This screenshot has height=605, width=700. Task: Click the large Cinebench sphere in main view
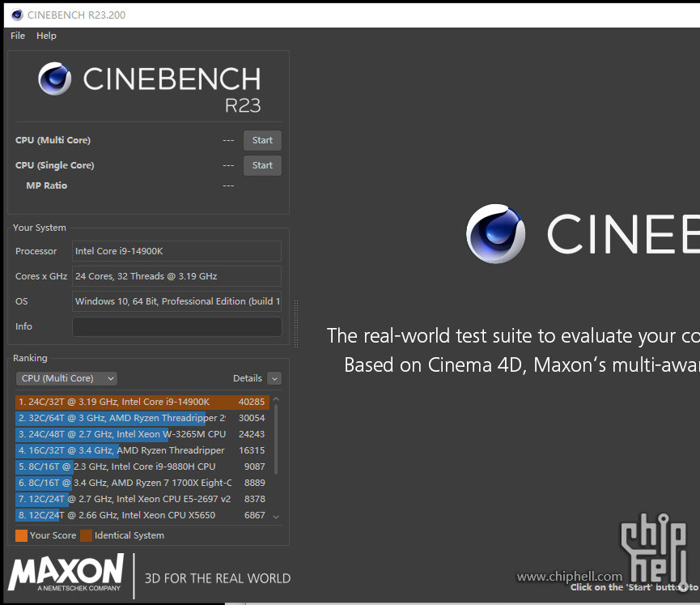pyautogui.click(x=495, y=234)
